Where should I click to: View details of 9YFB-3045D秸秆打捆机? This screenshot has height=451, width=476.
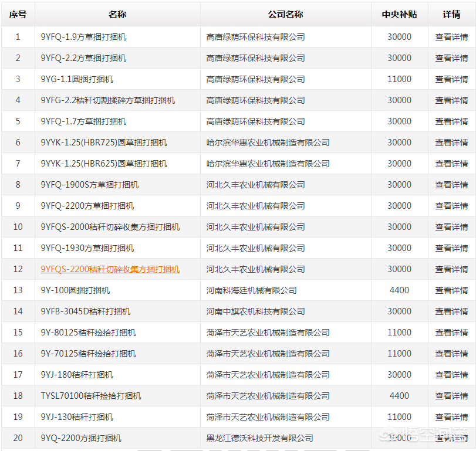451,311
